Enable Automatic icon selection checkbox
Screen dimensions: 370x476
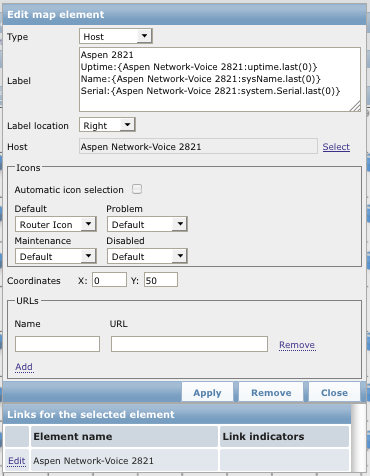pos(137,189)
